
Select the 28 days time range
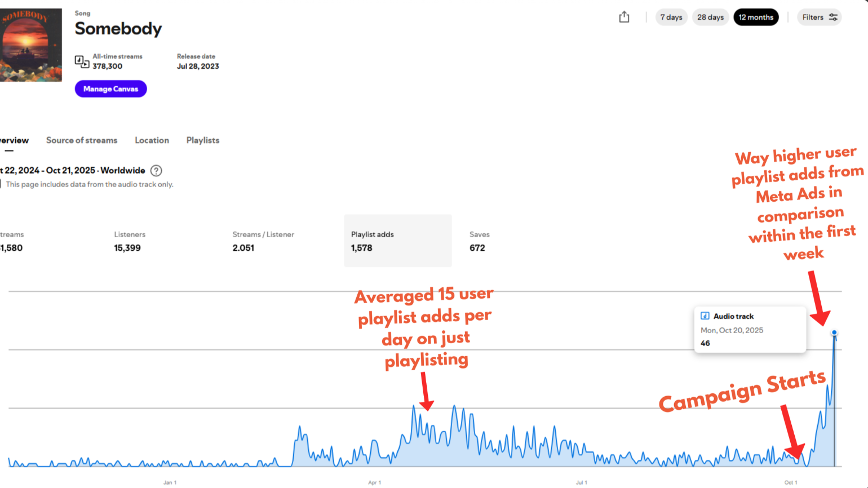click(x=710, y=17)
